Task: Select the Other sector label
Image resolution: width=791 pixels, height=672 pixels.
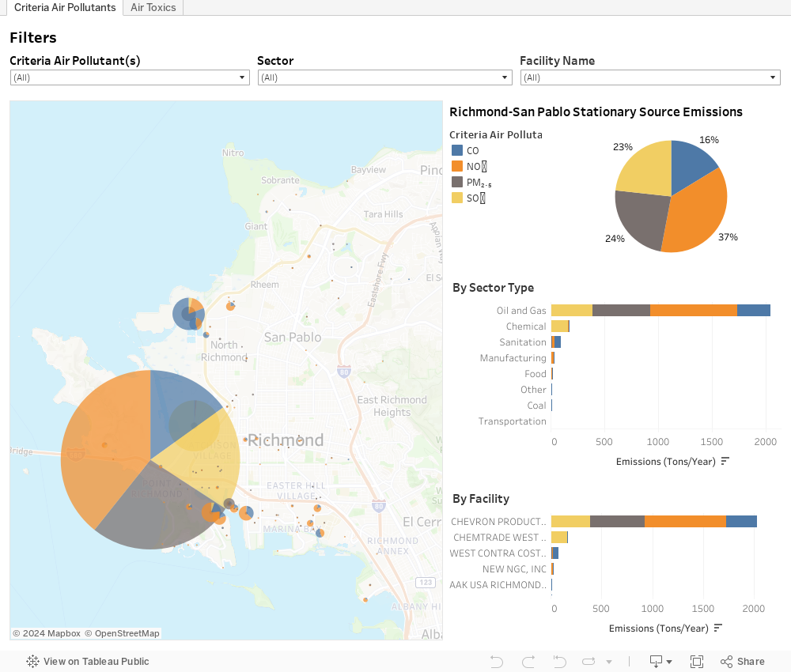Action: [533, 390]
